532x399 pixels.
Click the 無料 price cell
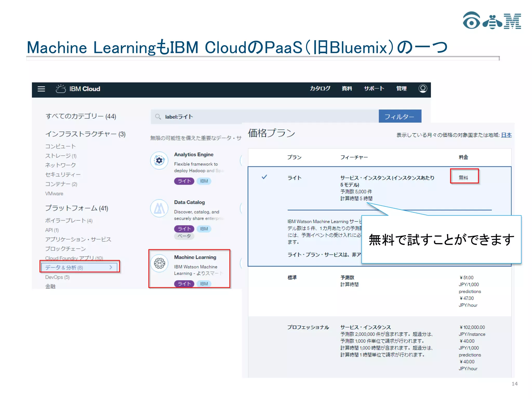pyautogui.click(x=464, y=177)
